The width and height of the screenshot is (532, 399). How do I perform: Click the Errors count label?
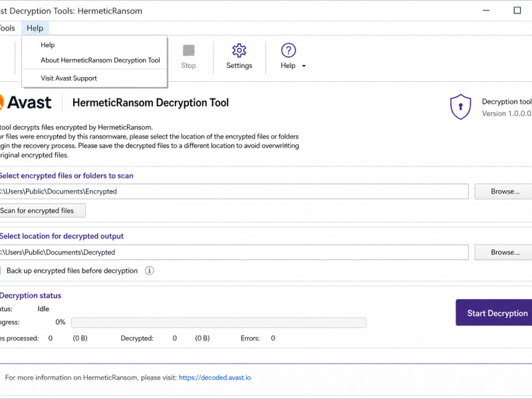[250, 338]
